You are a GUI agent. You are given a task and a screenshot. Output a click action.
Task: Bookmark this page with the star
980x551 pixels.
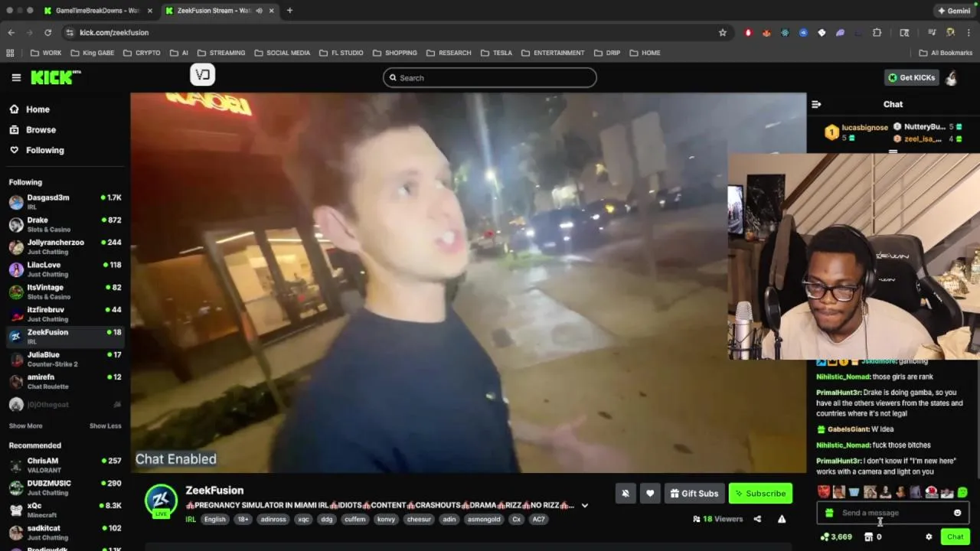pos(722,32)
